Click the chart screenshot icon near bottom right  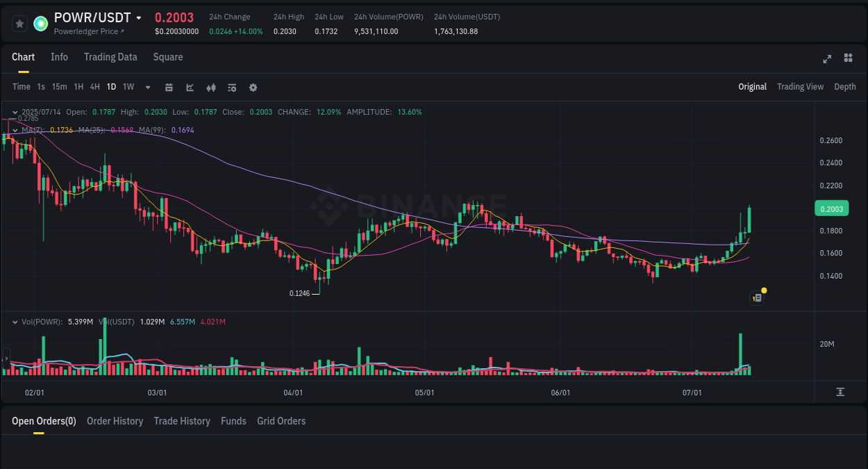(x=756, y=297)
